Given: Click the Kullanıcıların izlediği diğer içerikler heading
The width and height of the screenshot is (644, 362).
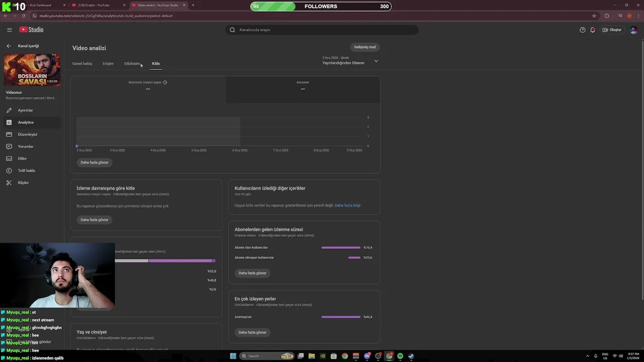Looking at the screenshot, I should (270, 188).
